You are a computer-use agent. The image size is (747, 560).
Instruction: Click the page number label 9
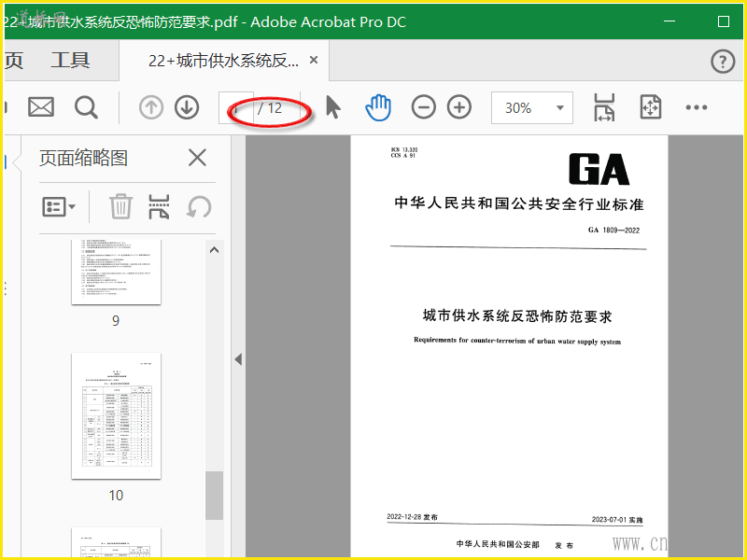tap(116, 321)
